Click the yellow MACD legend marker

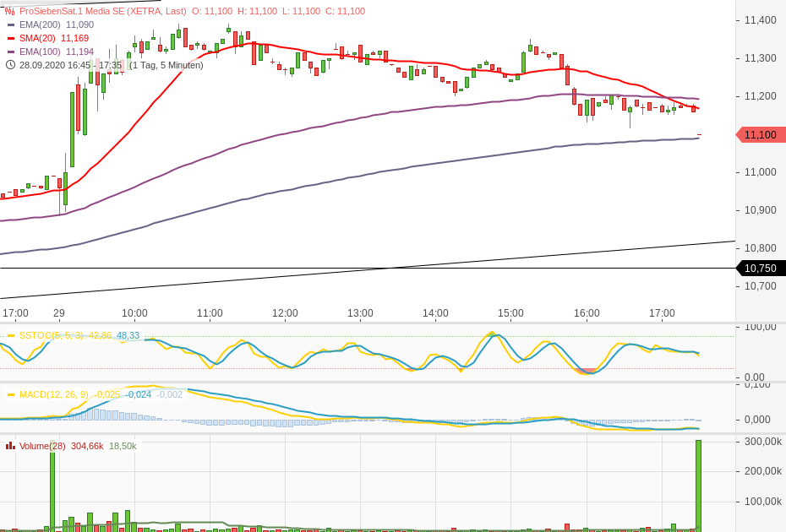pos(10,394)
